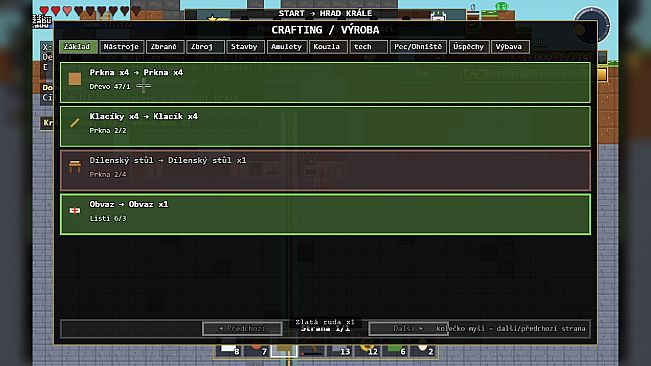
Task: Click the Dílenský stůl workbench icon
Action: (75, 166)
